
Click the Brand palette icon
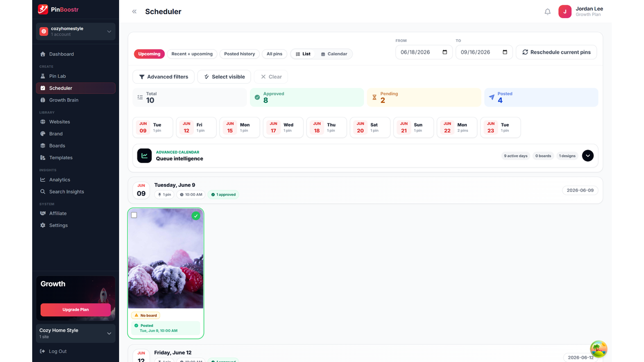(43, 134)
